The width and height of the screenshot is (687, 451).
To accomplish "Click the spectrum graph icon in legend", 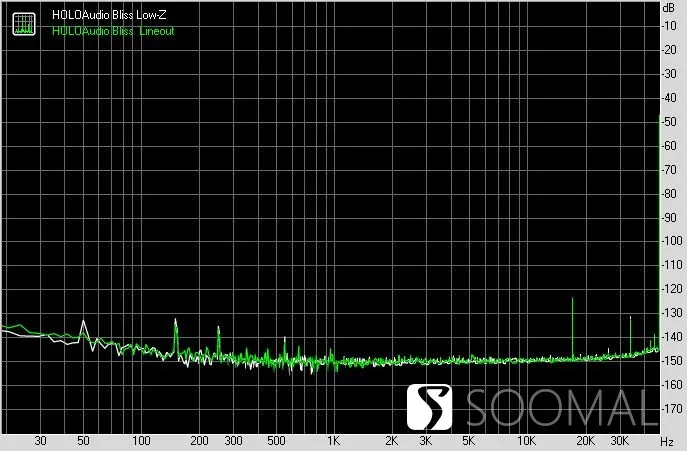I will point(24,24).
